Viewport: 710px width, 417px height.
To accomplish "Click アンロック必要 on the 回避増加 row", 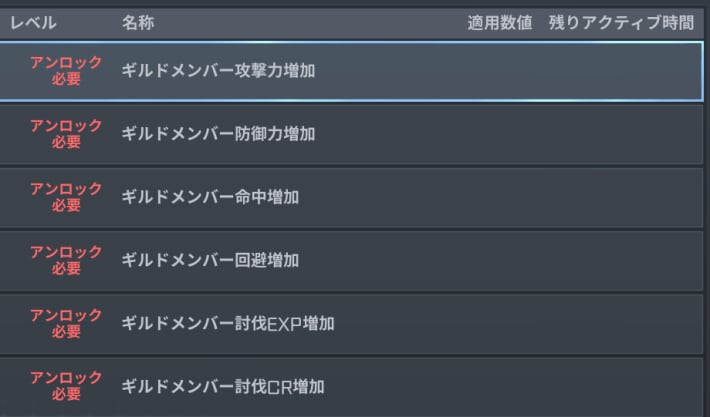I will pyautogui.click(x=66, y=260).
